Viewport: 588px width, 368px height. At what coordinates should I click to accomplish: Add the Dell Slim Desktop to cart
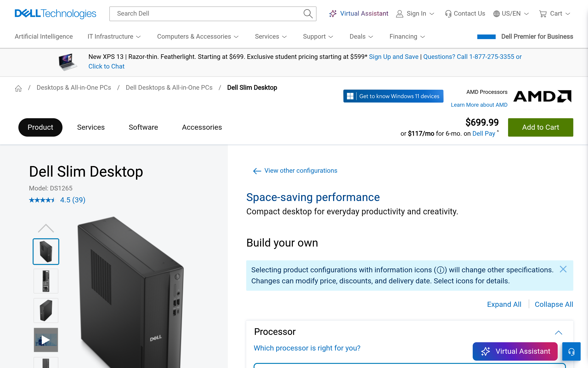pos(540,127)
